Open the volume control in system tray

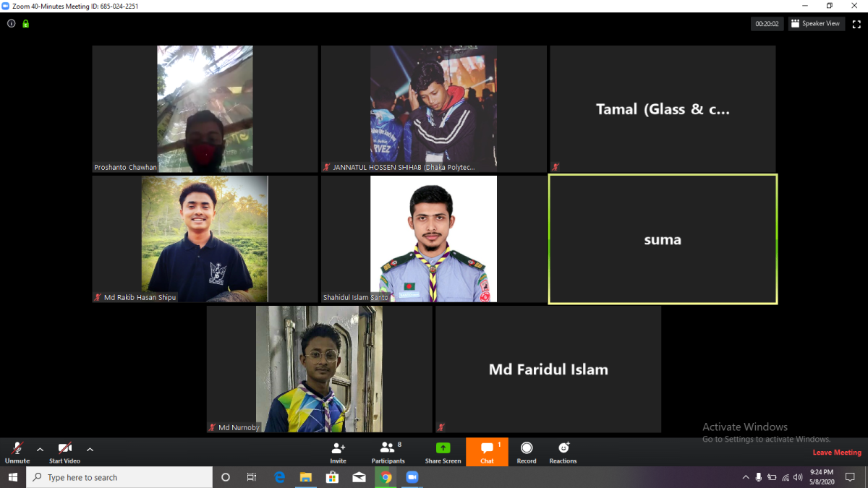797,477
